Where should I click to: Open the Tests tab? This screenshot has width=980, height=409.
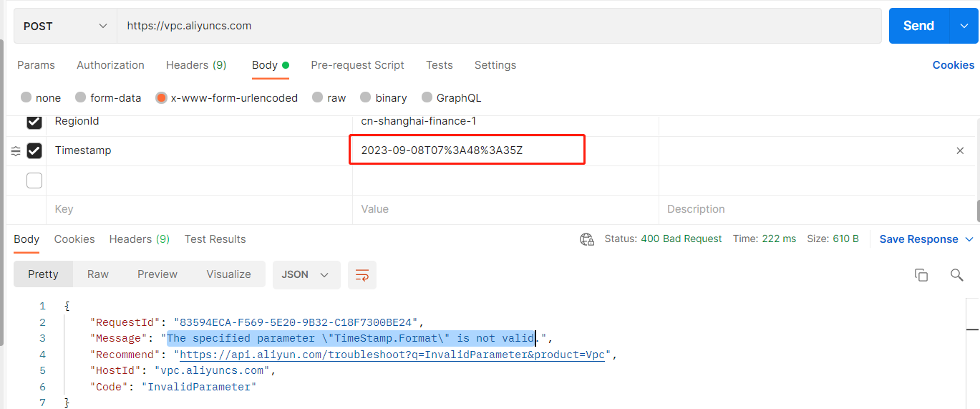click(x=439, y=65)
